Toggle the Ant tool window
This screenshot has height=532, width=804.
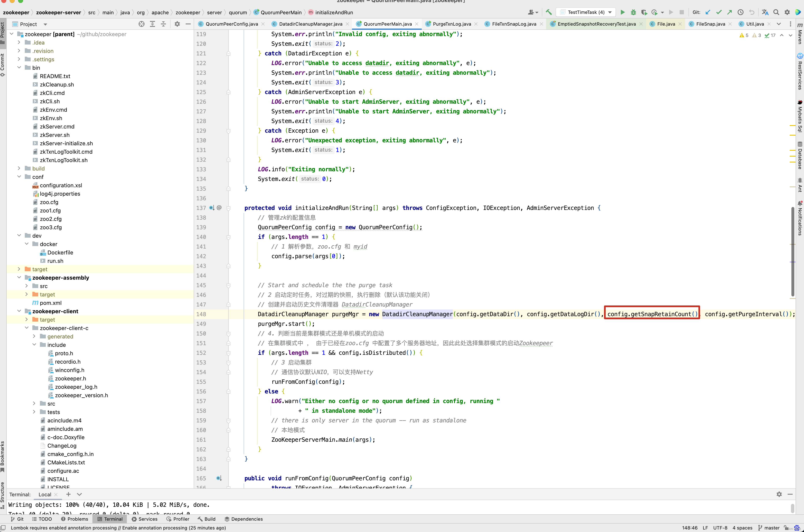click(800, 185)
